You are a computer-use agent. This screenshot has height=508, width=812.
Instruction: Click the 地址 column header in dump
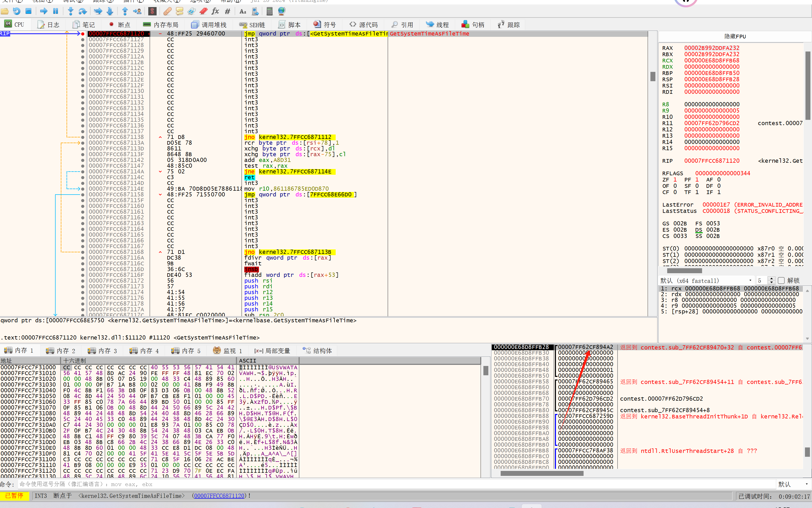(30, 361)
